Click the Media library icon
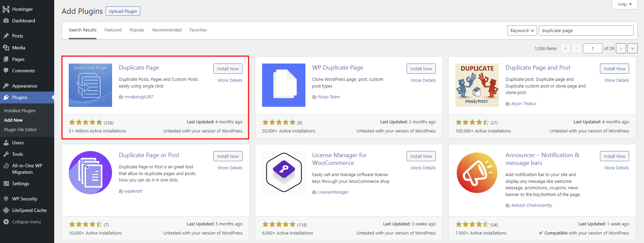This screenshot has width=644, height=243. (x=6, y=48)
